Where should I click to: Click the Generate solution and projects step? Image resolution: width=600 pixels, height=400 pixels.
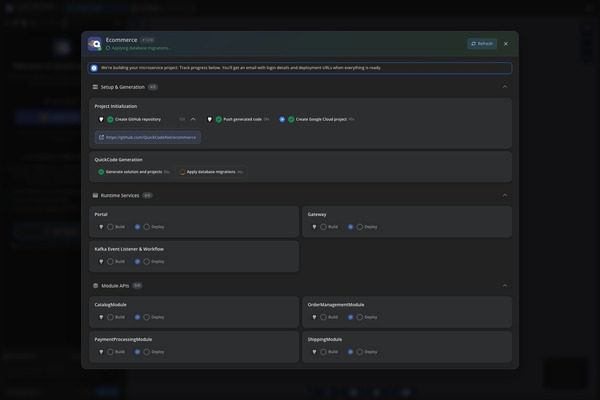coord(134,172)
